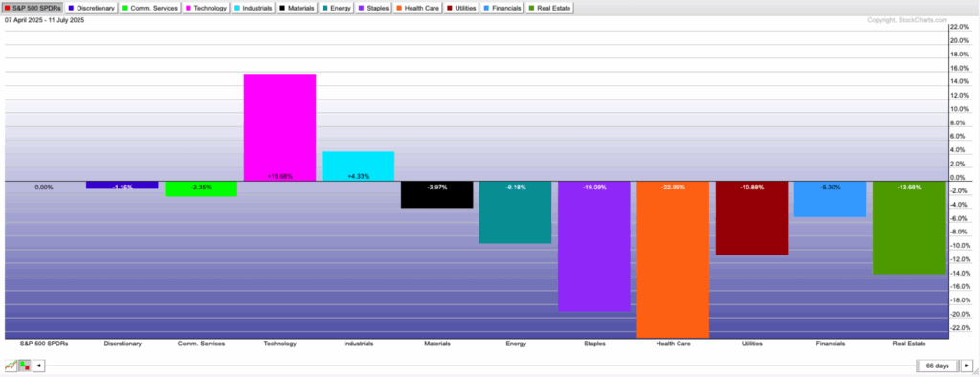Screen dimensions: 980x377
Task: Click the 'Industrials' x-axis label
Action: tap(358, 344)
